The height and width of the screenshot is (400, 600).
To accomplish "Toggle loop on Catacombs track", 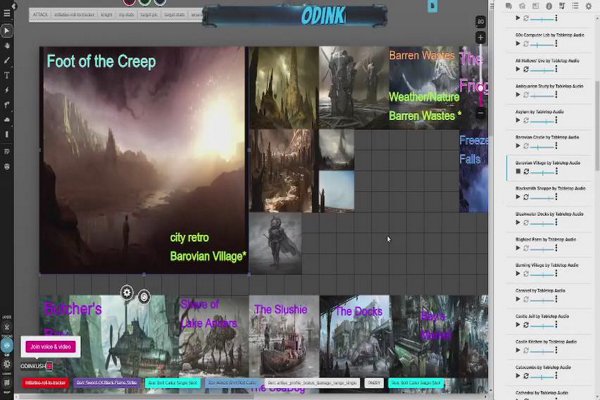I will (526, 376).
